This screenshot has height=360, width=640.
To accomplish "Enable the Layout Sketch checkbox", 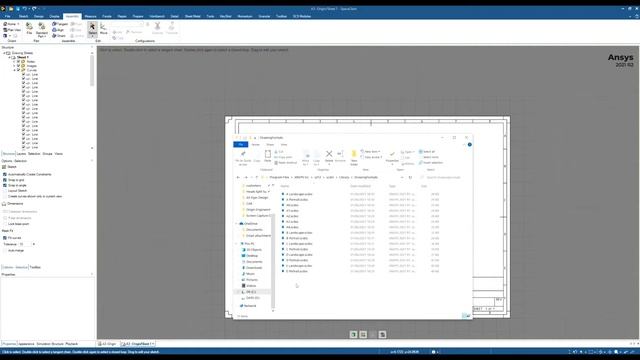I will click(x=5, y=191).
